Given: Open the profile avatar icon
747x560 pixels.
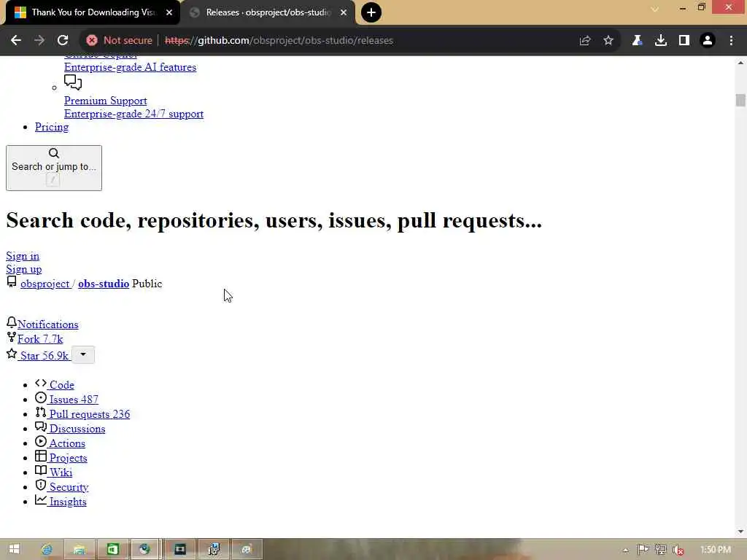Looking at the screenshot, I should pyautogui.click(x=708, y=41).
